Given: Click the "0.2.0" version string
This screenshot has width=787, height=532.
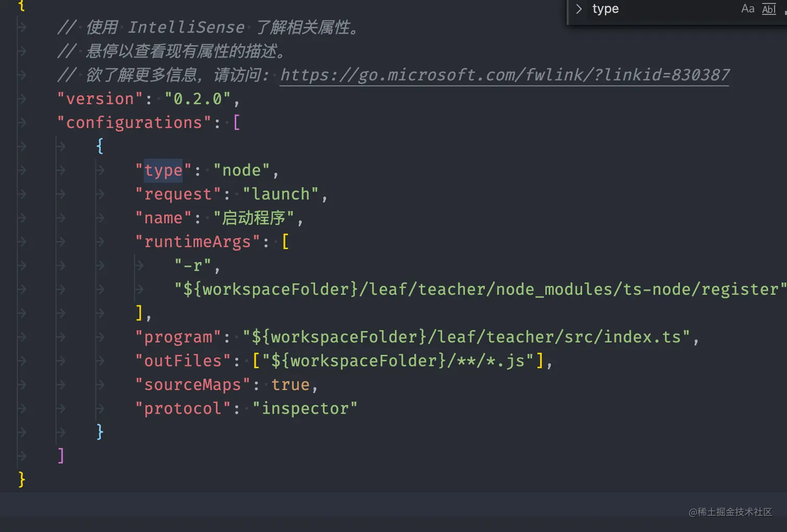Looking at the screenshot, I should [198, 99].
